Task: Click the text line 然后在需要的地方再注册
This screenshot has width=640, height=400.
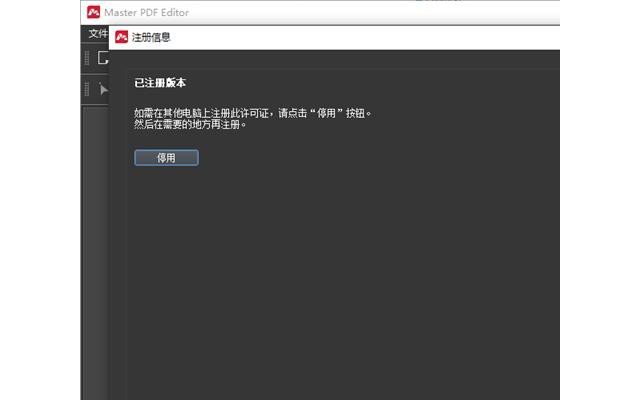Action: tap(190, 124)
